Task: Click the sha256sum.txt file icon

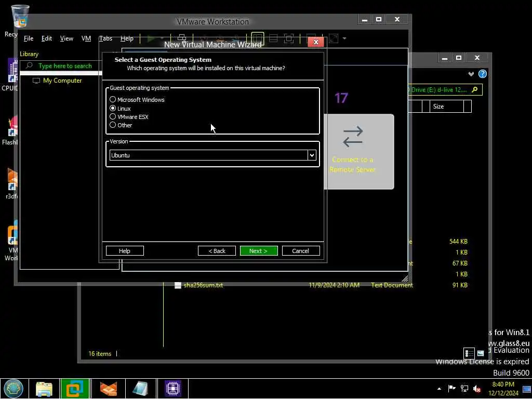Action: 178,285
